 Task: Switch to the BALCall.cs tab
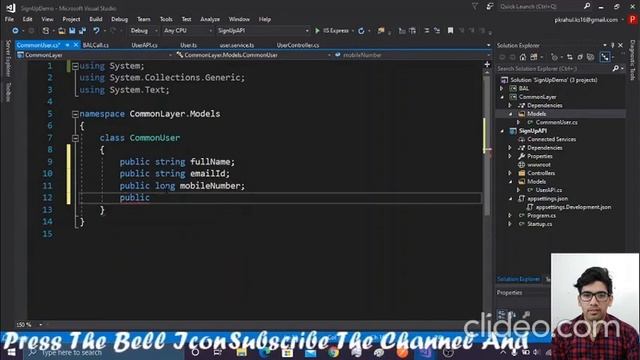(x=96, y=45)
